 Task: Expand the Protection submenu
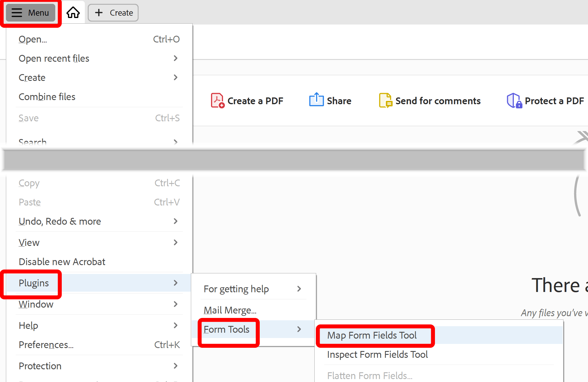[99, 366]
